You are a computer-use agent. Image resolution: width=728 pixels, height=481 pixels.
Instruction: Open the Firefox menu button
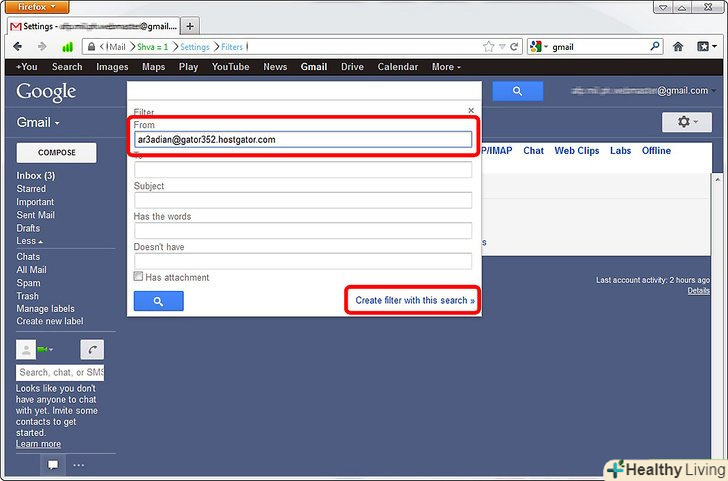pos(37,6)
